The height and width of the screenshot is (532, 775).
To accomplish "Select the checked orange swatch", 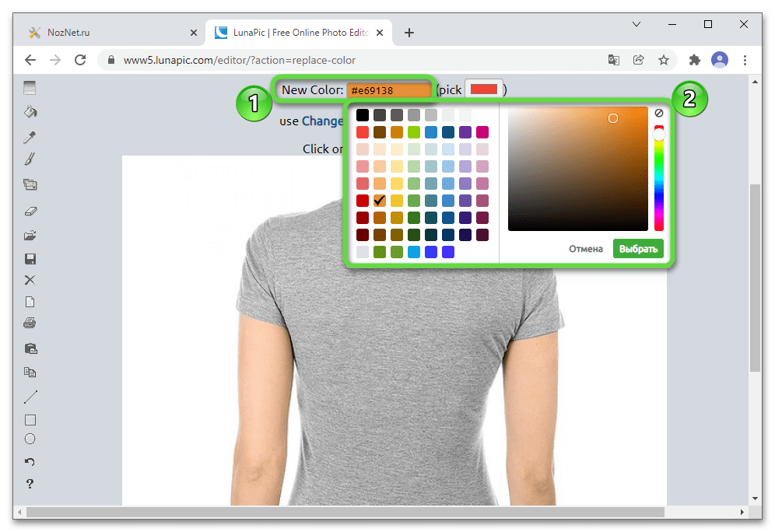I will pyautogui.click(x=380, y=201).
